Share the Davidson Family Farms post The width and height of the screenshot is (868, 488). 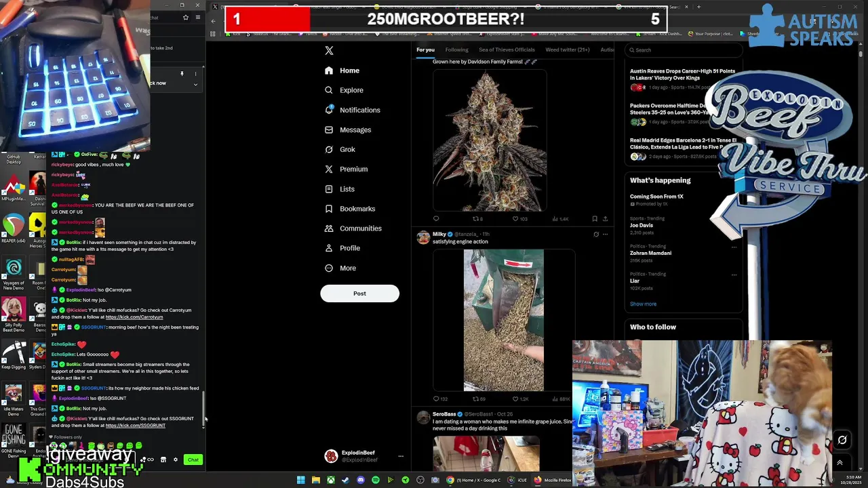point(605,219)
